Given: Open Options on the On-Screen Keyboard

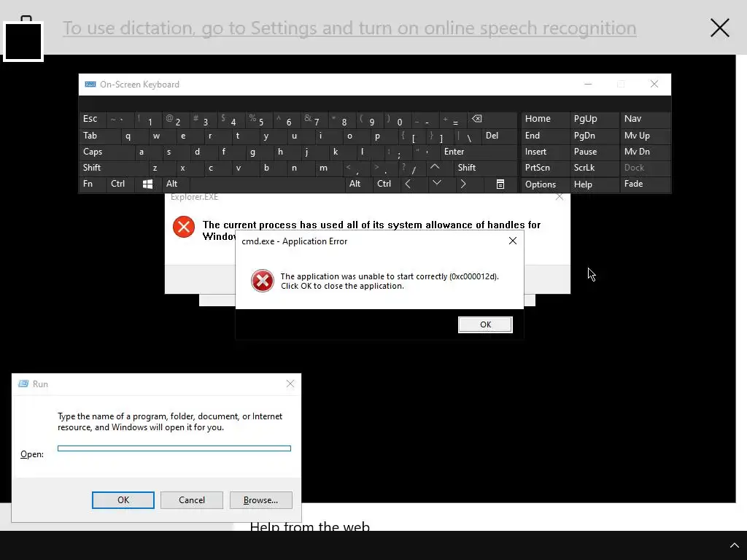Looking at the screenshot, I should point(545,184).
